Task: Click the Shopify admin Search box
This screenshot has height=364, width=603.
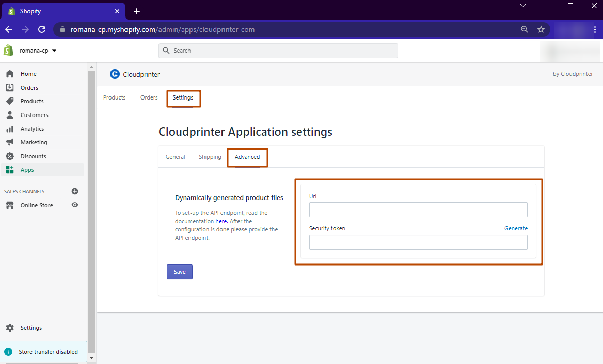Action: 278,51
